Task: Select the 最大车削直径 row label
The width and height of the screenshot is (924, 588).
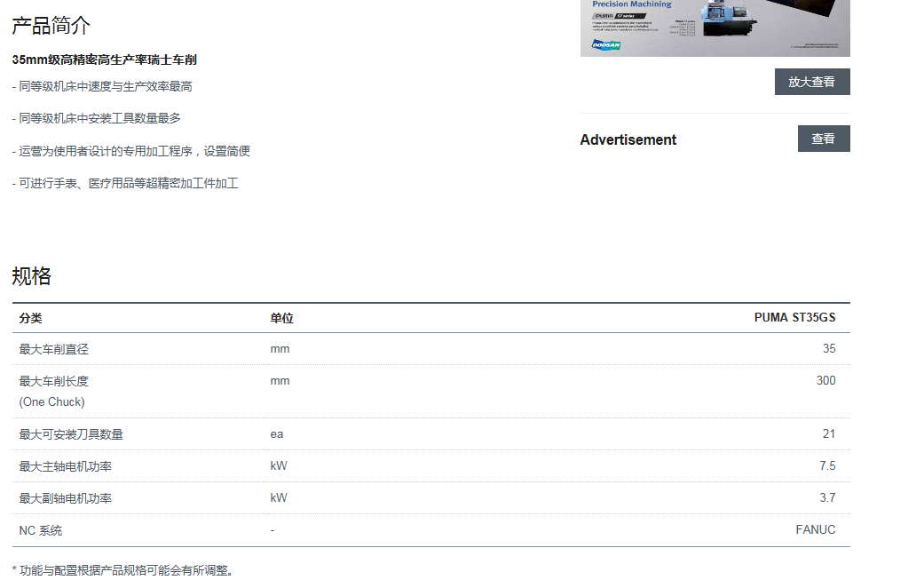Action: click(x=53, y=349)
